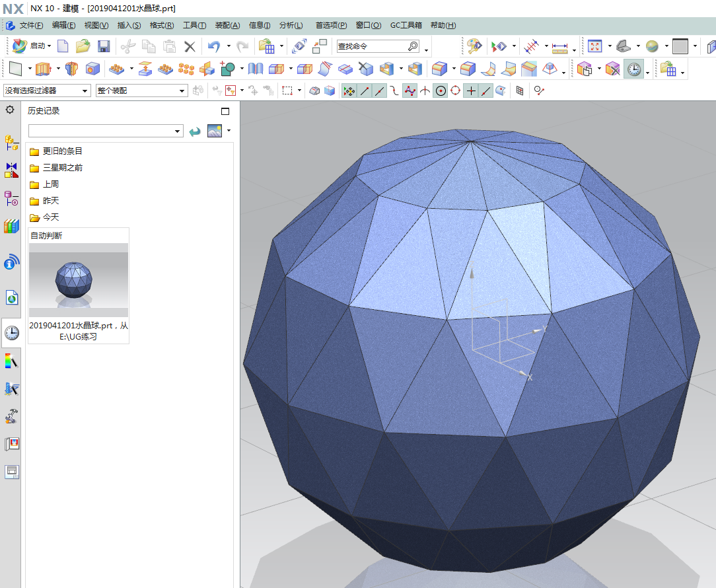Open the 插入(S) menu
Image resolution: width=716 pixels, height=588 pixels.
click(129, 25)
